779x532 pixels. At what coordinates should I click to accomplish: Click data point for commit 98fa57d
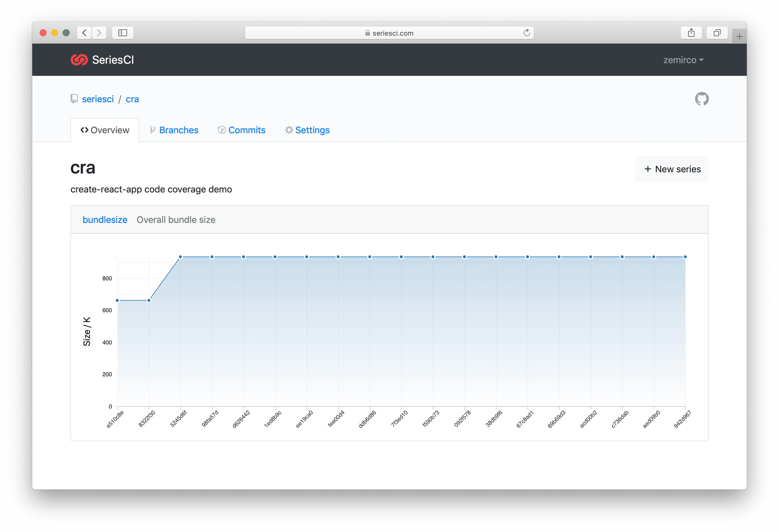click(212, 257)
